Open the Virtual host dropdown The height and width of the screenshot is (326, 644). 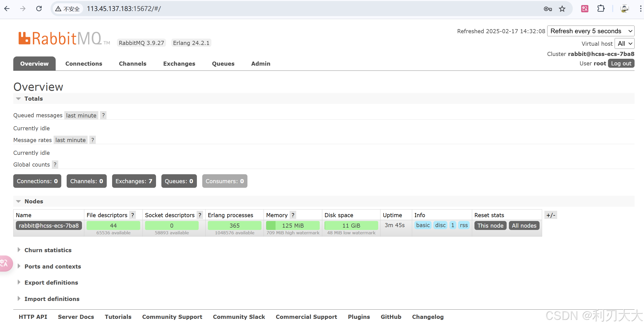[x=624, y=44]
